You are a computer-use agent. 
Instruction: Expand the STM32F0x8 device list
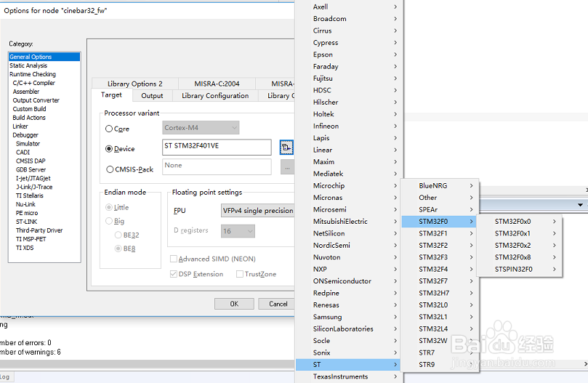click(520, 257)
